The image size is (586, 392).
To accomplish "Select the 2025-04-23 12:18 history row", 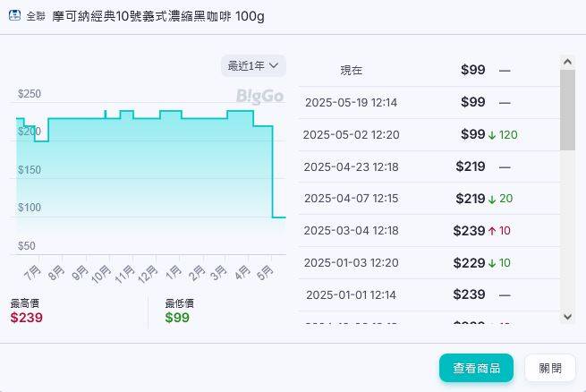I will tap(428, 166).
